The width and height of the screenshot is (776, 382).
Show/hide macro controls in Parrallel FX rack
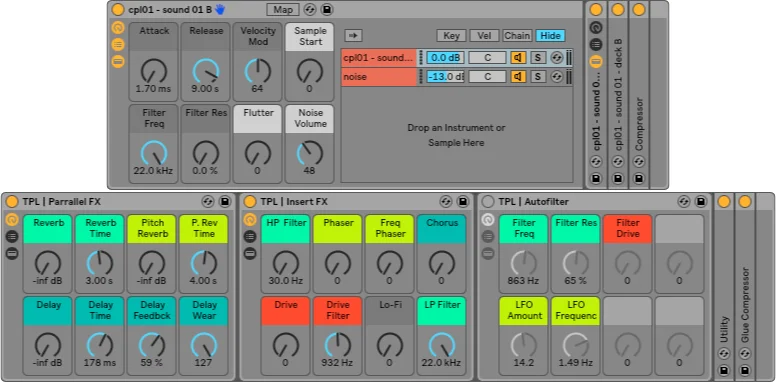12,219
